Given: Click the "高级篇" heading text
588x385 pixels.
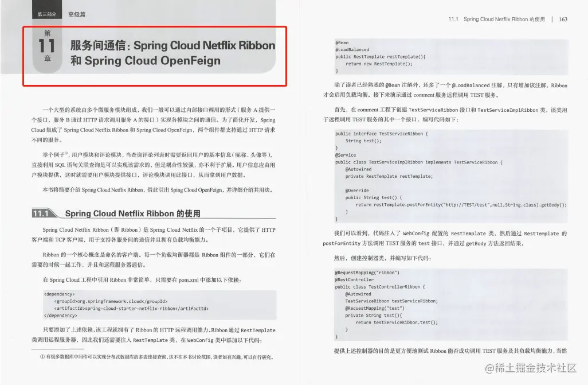Looking at the screenshot, I should pos(76,14).
